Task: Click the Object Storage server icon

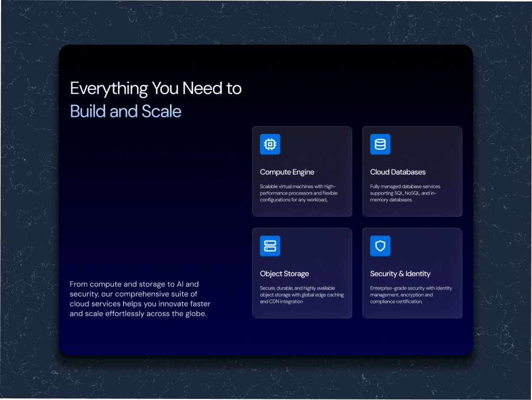Action: pyautogui.click(x=270, y=246)
